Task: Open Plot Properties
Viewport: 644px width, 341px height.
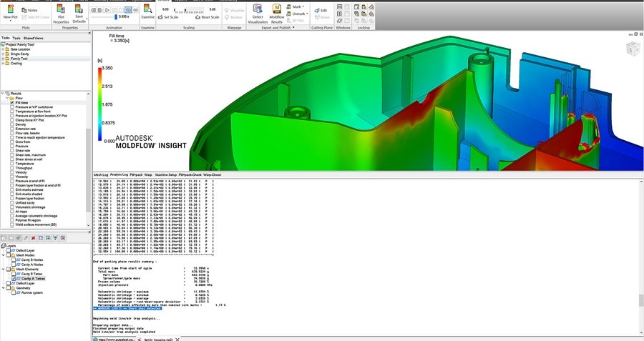Action: tap(61, 14)
